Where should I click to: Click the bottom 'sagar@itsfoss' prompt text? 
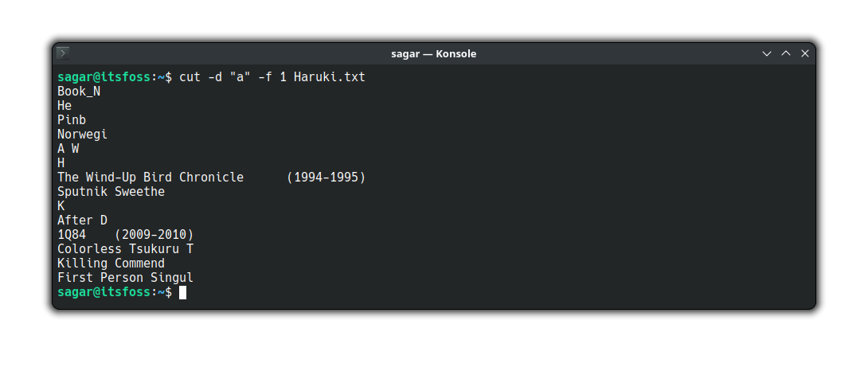coord(104,292)
